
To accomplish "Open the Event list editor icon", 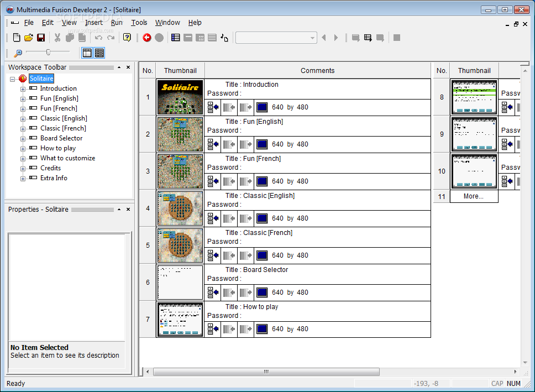I will click(x=212, y=38).
